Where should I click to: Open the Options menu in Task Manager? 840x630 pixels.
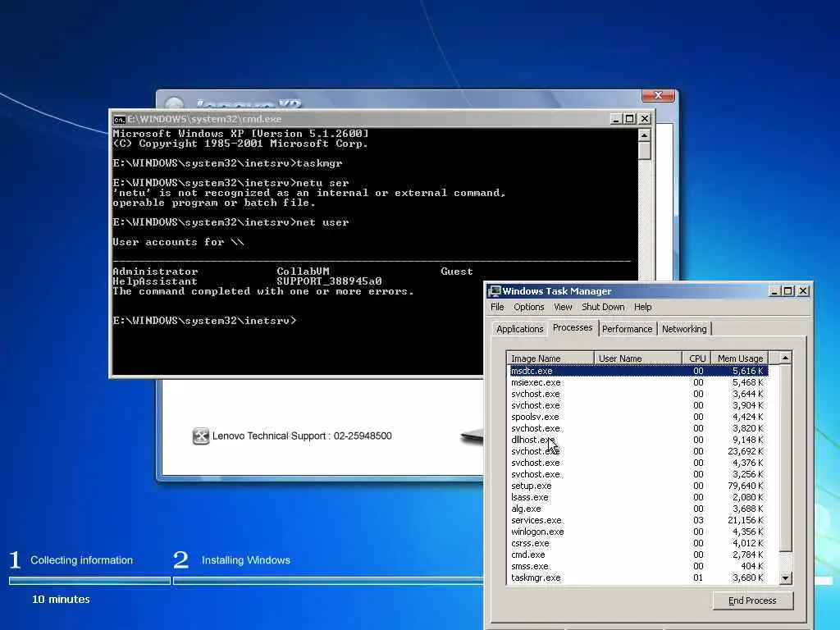[529, 307]
